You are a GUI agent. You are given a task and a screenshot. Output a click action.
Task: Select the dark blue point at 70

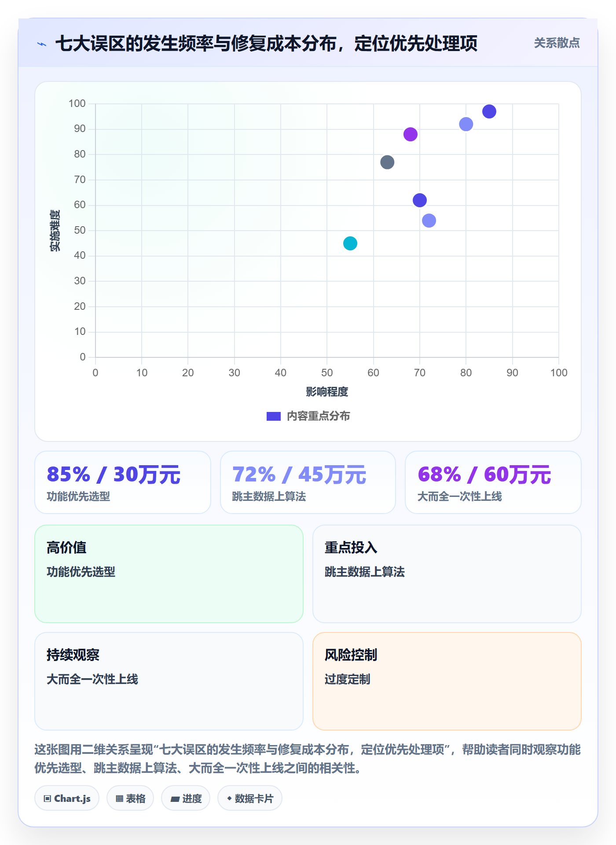click(x=420, y=200)
